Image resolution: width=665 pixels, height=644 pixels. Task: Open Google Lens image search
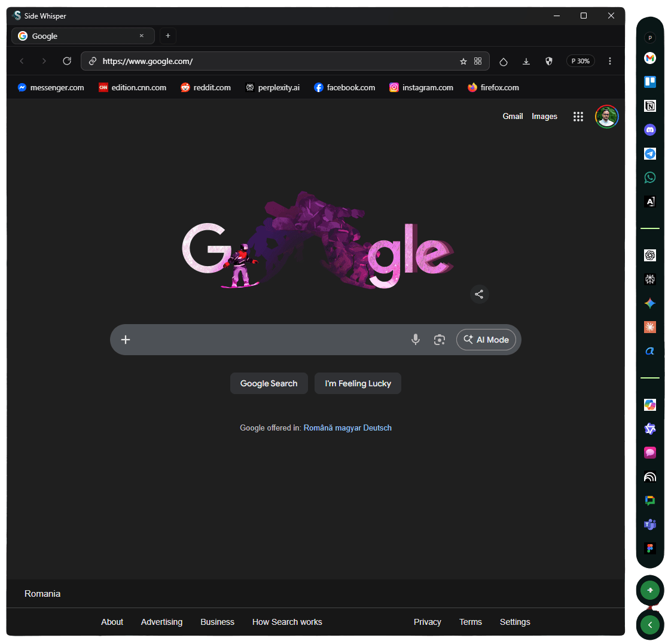[440, 340]
